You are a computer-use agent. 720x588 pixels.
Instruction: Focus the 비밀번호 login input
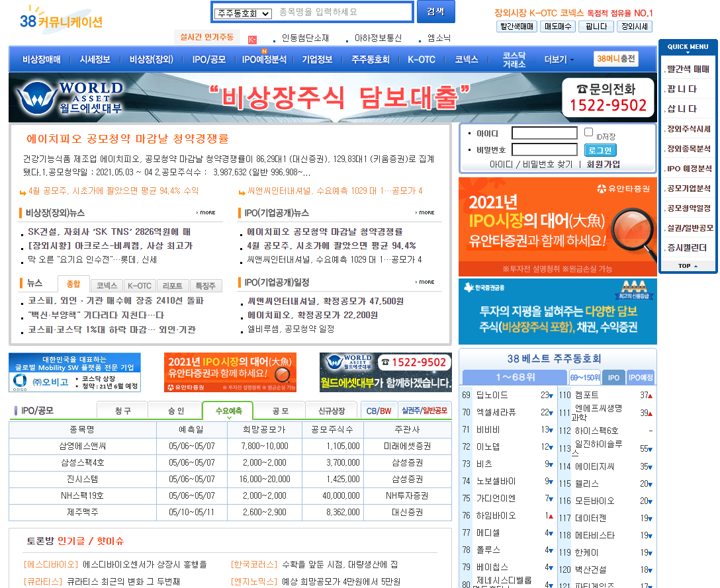click(x=544, y=149)
